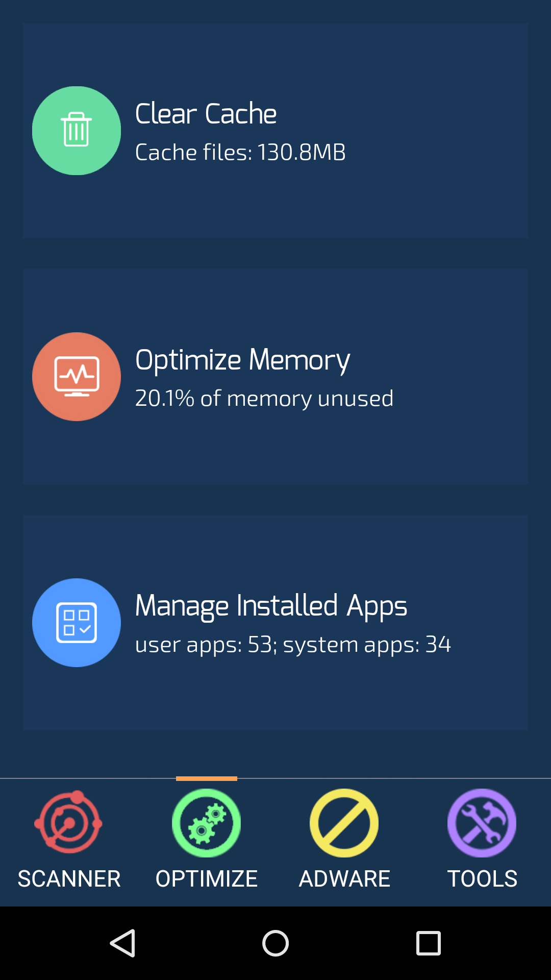Go back with Android back button

pyautogui.click(x=123, y=943)
